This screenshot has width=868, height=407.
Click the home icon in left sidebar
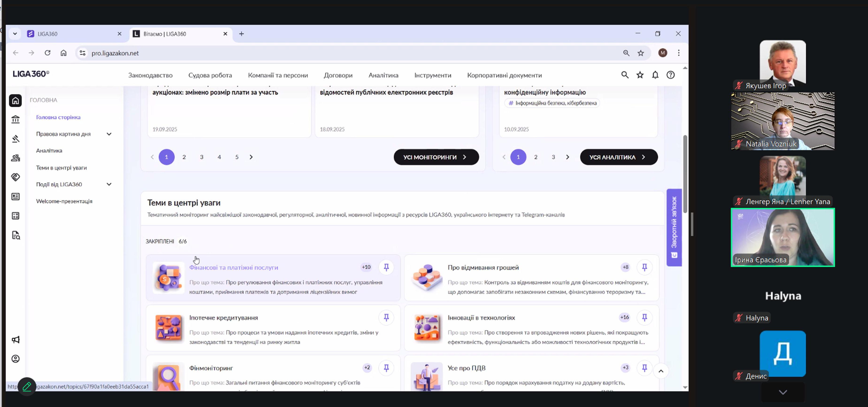[16, 101]
